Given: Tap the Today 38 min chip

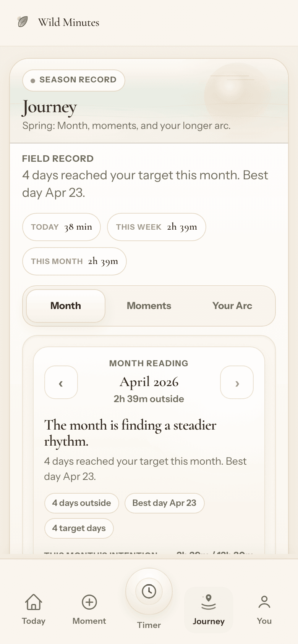Looking at the screenshot, I should click(x=62, y=227).
